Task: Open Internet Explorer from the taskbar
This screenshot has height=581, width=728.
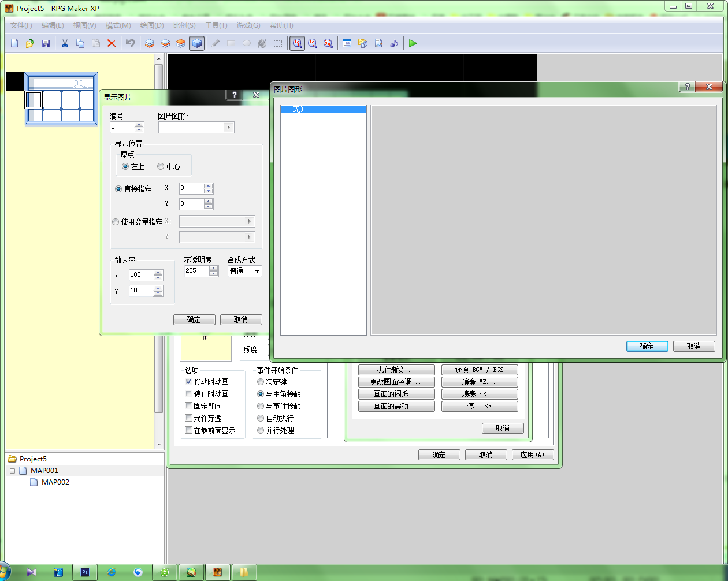Action: coord(112,572)
